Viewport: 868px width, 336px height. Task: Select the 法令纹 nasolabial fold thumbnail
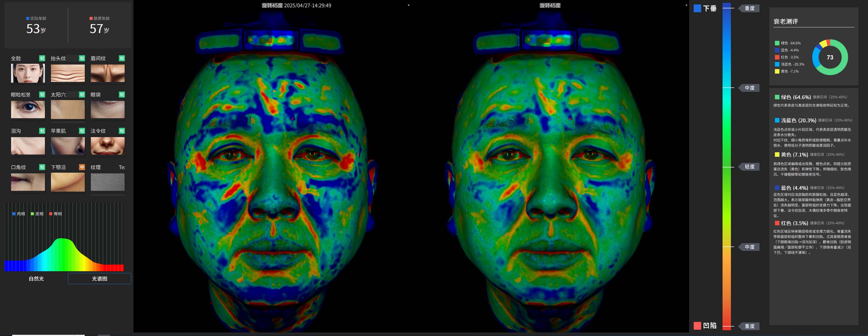107,146
